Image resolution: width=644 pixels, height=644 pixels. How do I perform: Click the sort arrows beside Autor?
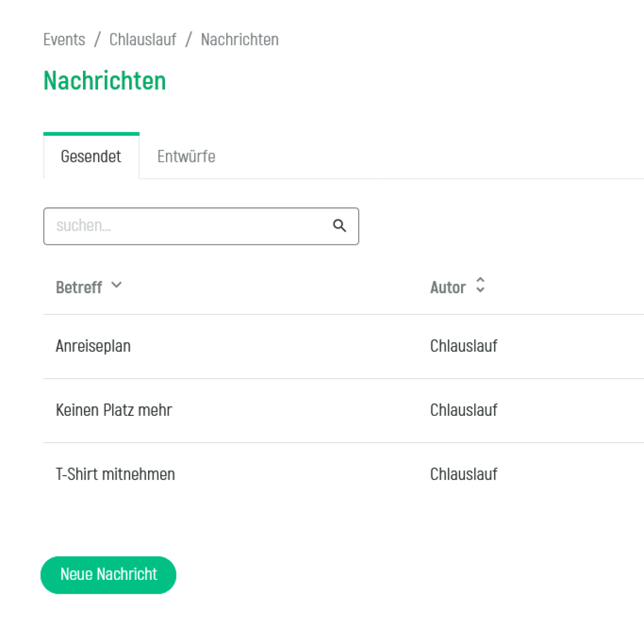pyautogui.click(x=480, y=285)
